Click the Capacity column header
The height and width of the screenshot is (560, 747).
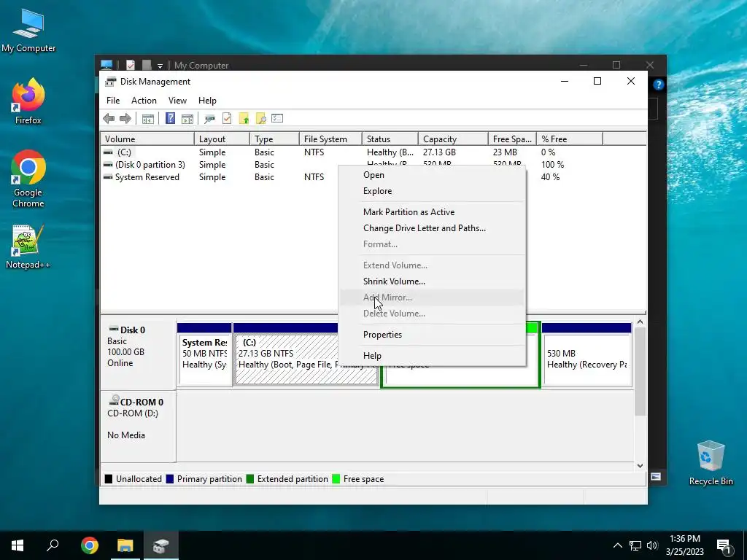[x=453, y=139]
